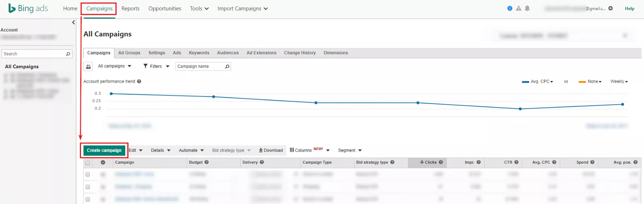Switch to the Ad Groups tab

(129, 53)
